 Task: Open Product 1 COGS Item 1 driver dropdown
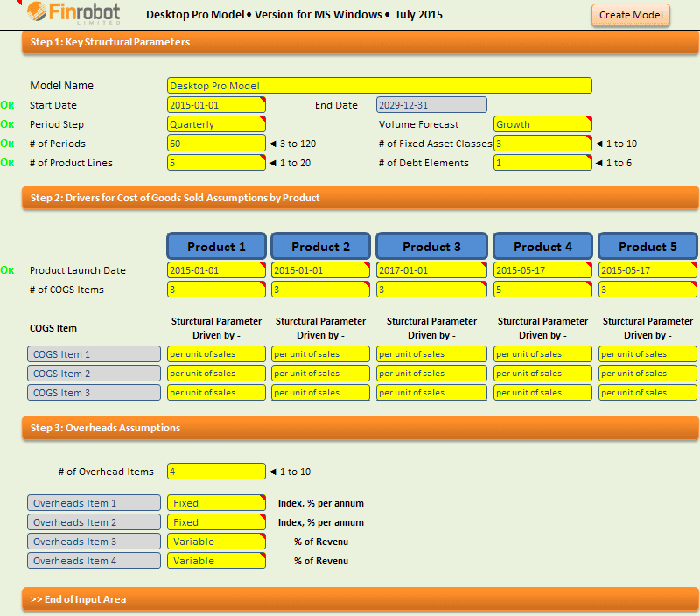coord(216,353)
